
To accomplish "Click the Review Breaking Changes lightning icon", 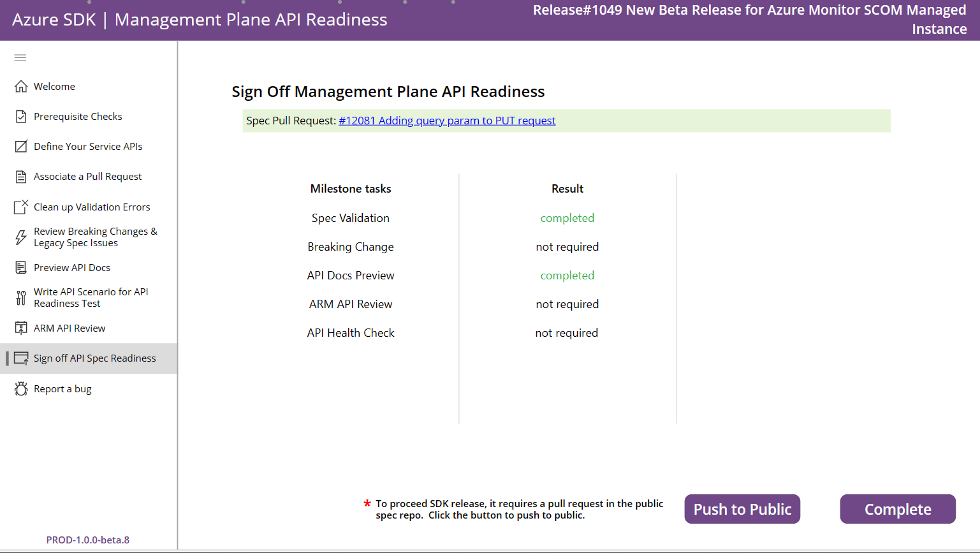I will 19,237.
